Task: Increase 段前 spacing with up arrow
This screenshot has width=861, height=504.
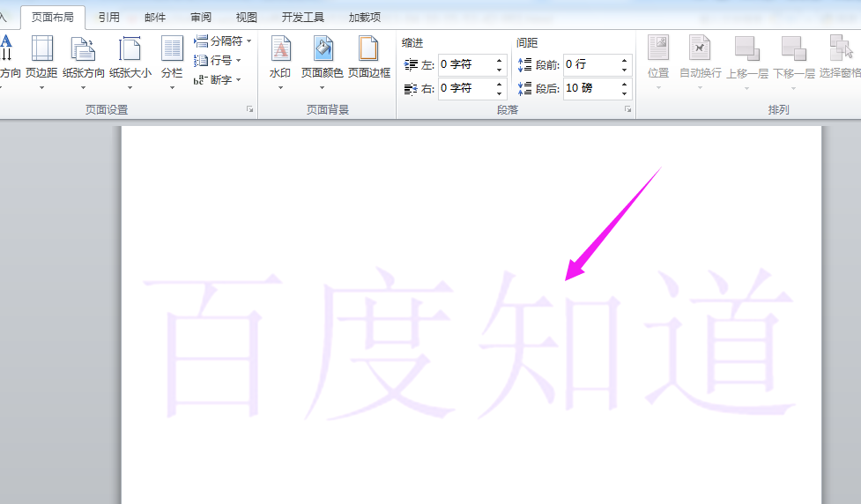Action: 624,60
